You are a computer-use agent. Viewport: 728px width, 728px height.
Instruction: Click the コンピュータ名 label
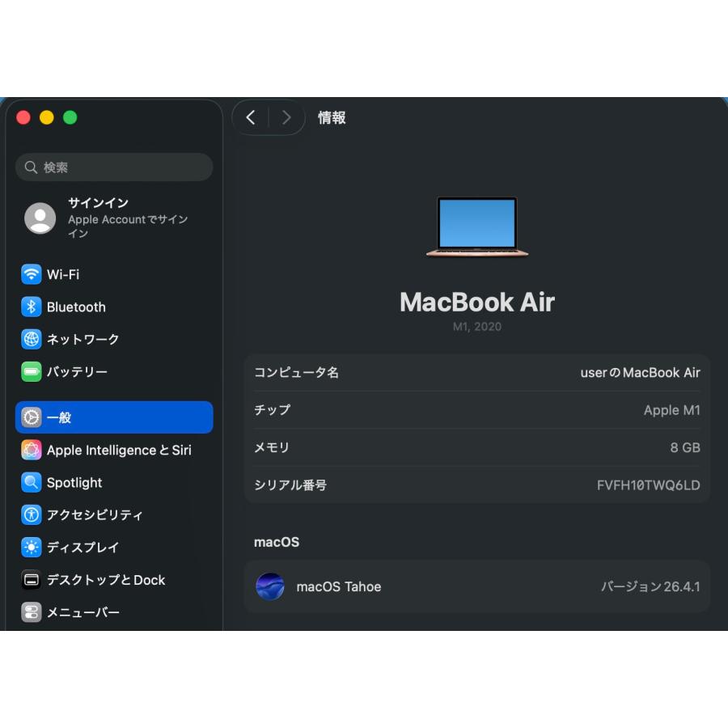tap(296, 373)
